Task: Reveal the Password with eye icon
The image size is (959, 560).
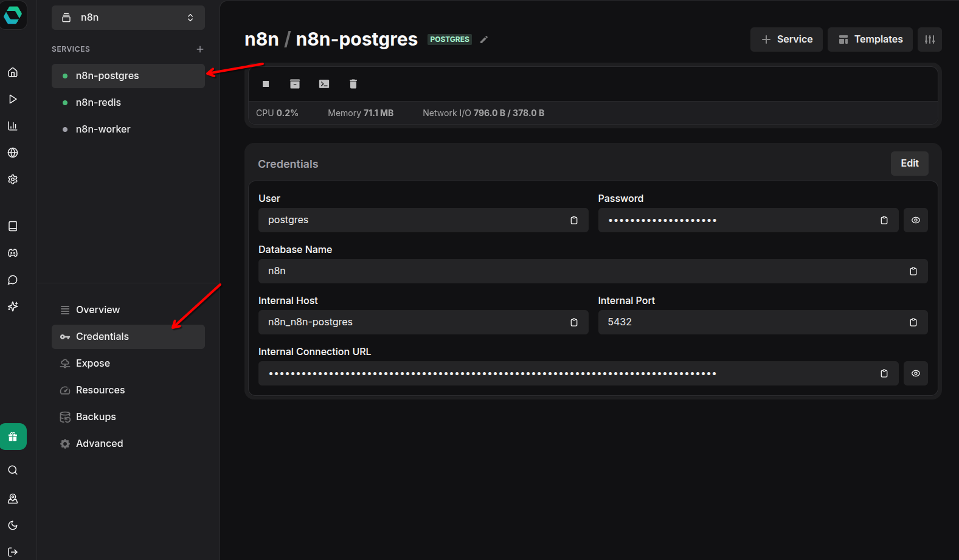Action: click(x=916, y=220)
